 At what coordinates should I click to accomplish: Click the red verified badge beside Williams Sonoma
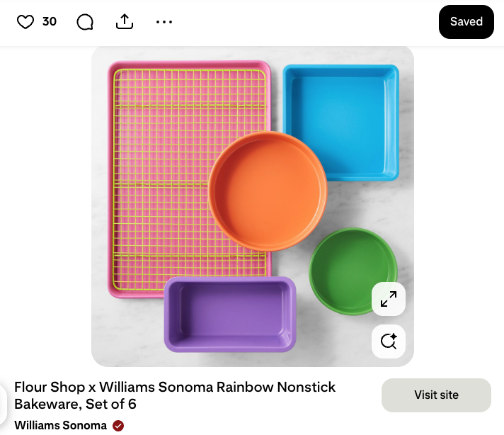click(x=118, y=426)
